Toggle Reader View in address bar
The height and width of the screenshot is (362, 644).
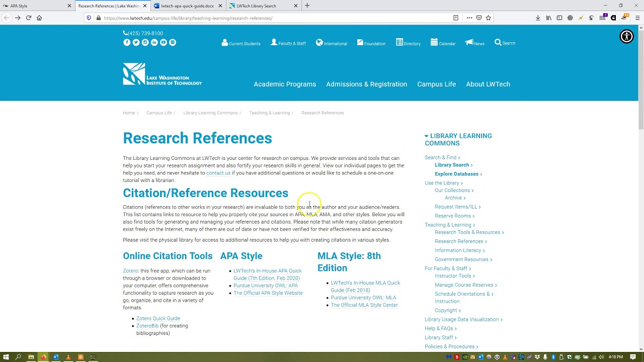click(456, 18)
